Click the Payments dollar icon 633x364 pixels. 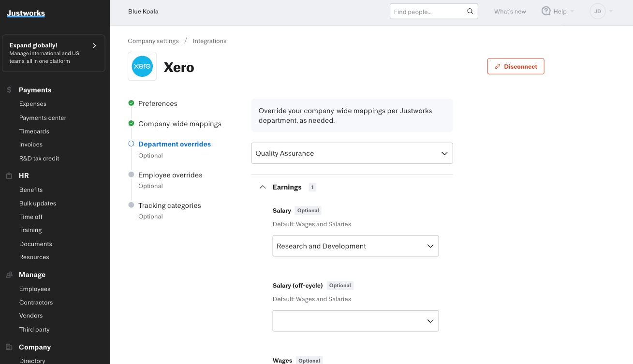tap(9, 90)
